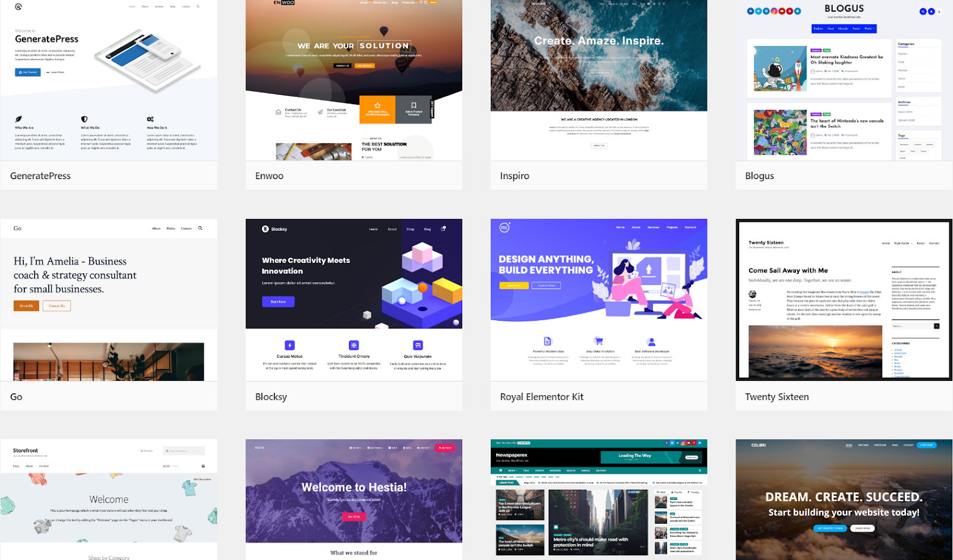This screenshot has height=560, width=953.
Task: Click the Tincidunt Ornare feature icon
Action: tap(354, 345)
